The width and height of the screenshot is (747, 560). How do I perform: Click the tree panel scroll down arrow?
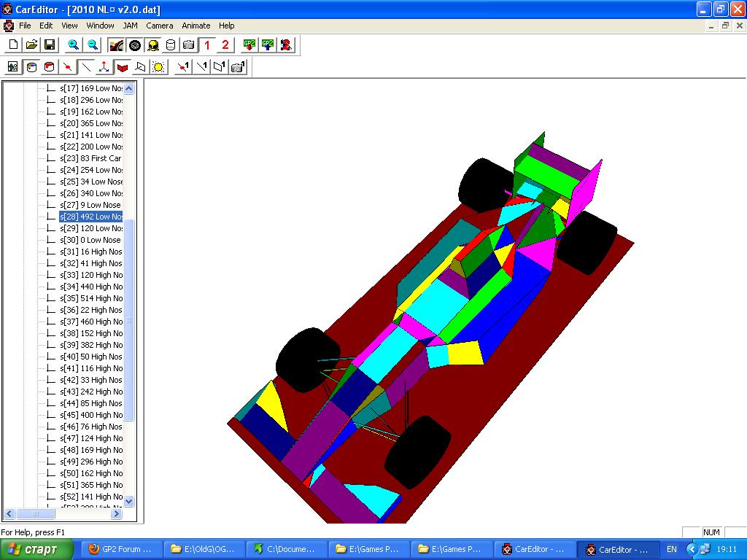coord(129,501)
